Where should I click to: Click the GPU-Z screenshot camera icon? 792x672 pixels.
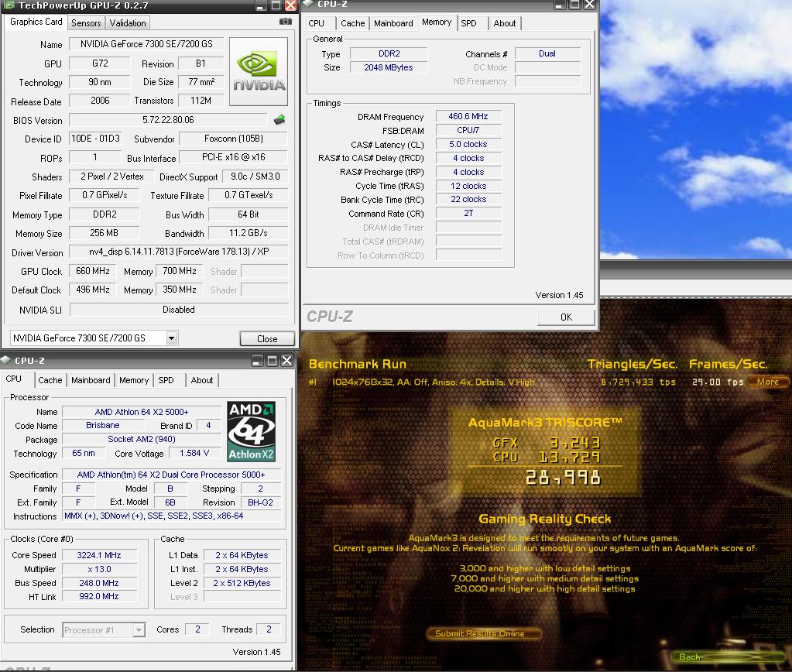286,22
